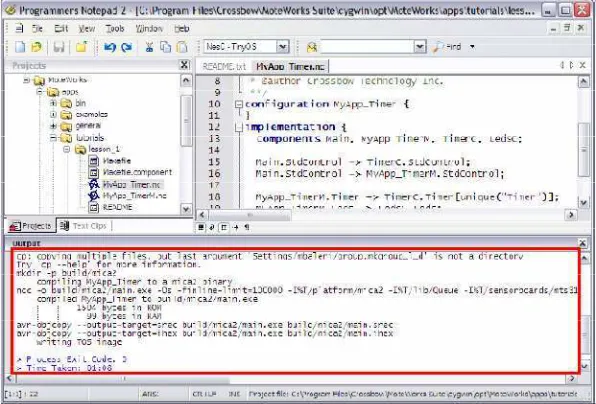Expand the examples folder node
Viewport: 596px width, 404px height.
coord(53,114)
